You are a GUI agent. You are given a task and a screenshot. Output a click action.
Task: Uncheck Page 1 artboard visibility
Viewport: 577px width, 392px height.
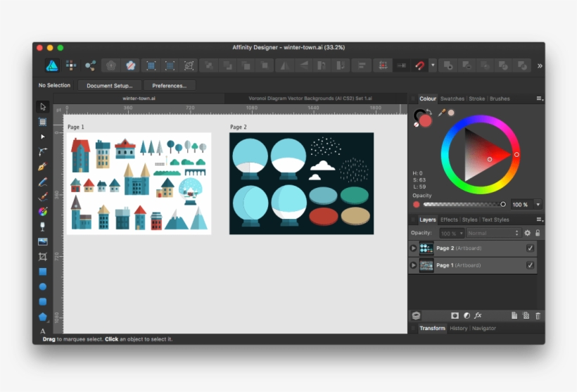click(x=530, y=265)
